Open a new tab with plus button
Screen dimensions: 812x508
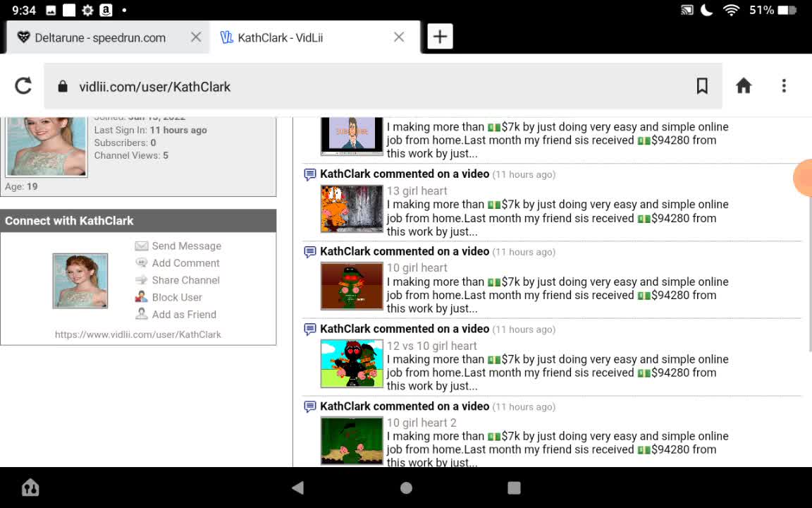(440, 36)
